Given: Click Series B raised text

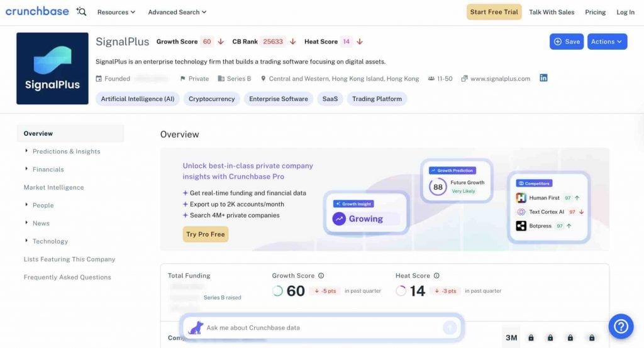Looking at the screenshot, I should (x=222, y=298).
